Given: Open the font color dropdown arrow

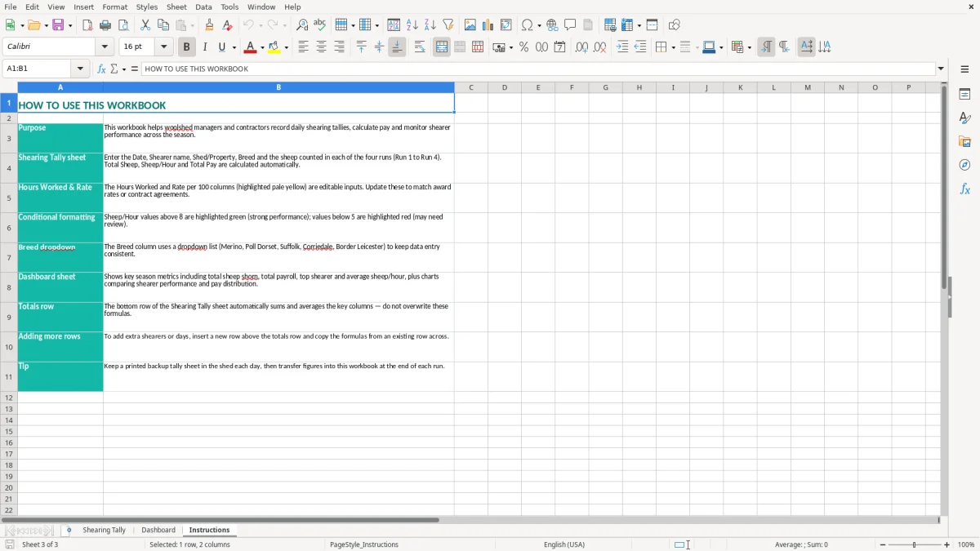Looking at the screenshot, I should [262, 47].
